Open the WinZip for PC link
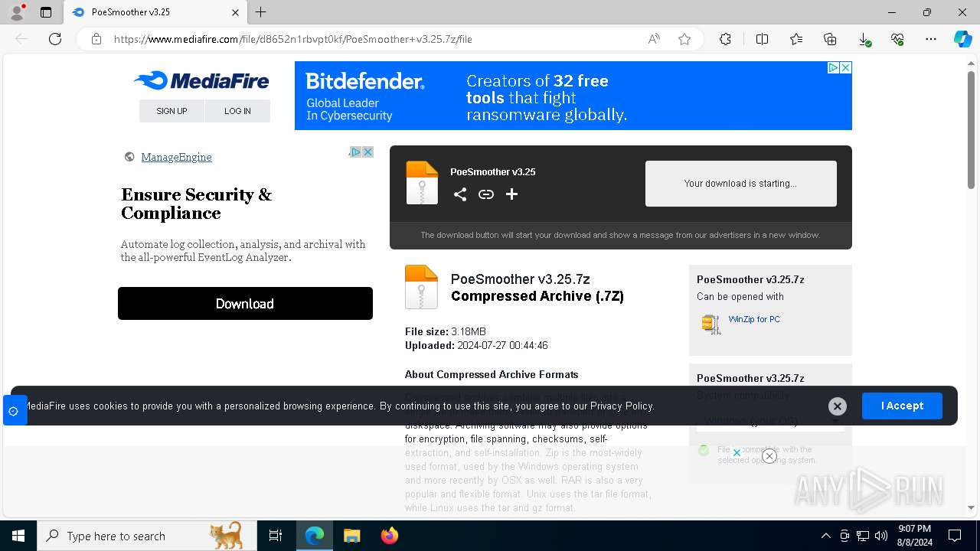The height and width of the screenshot is (551, 980). click(754, 319)
